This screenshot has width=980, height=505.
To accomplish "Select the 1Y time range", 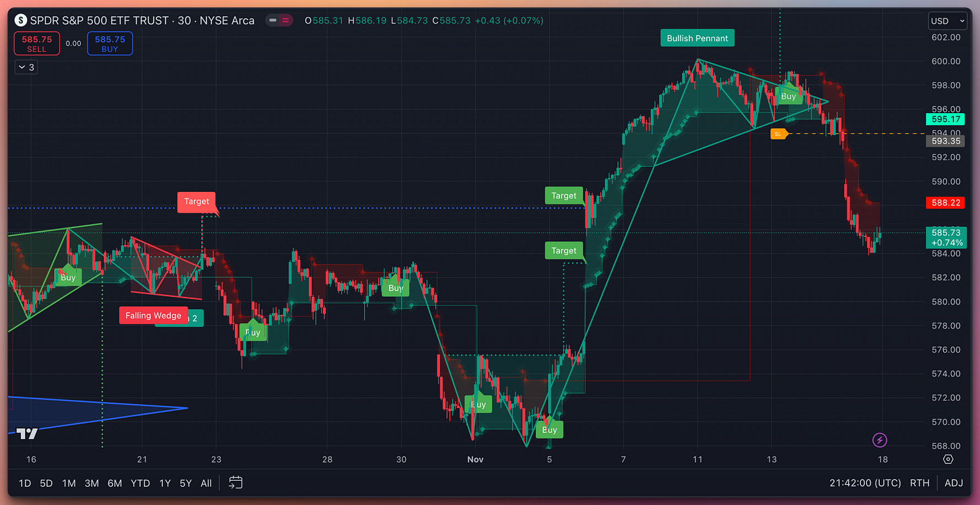I will 165,483.
